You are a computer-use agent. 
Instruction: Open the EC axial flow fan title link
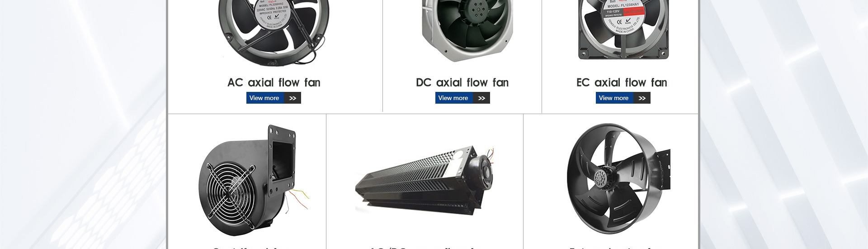click(x=622, y=82)
